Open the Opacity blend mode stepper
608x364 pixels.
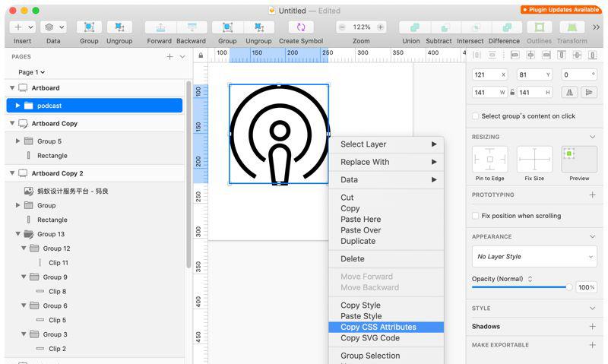pos(530,279)
